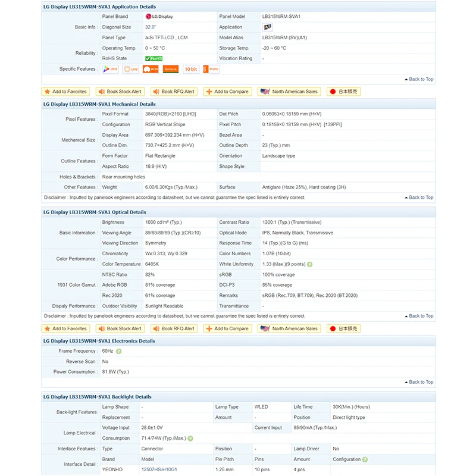
Task: Click the Reverse feature icon
Action: coord(171,69)
